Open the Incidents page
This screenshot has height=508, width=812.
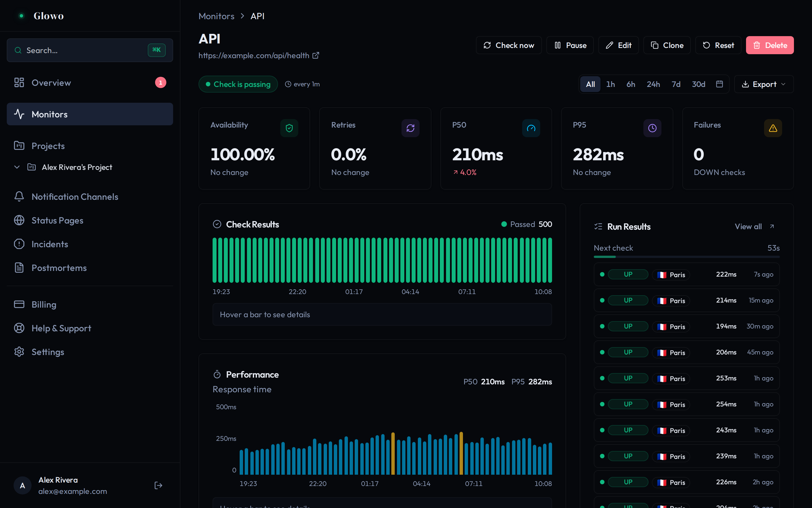tap(90, 244)
